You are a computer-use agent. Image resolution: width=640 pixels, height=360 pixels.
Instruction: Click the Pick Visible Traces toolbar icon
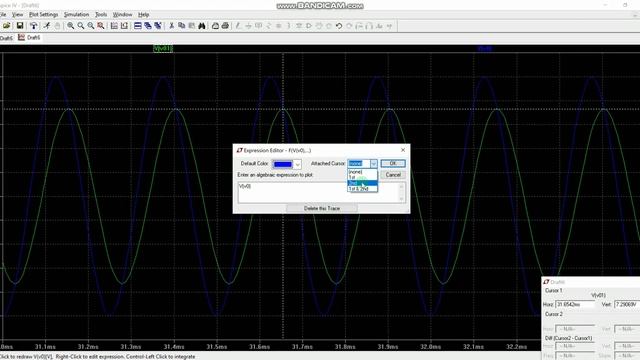[124, 26]
